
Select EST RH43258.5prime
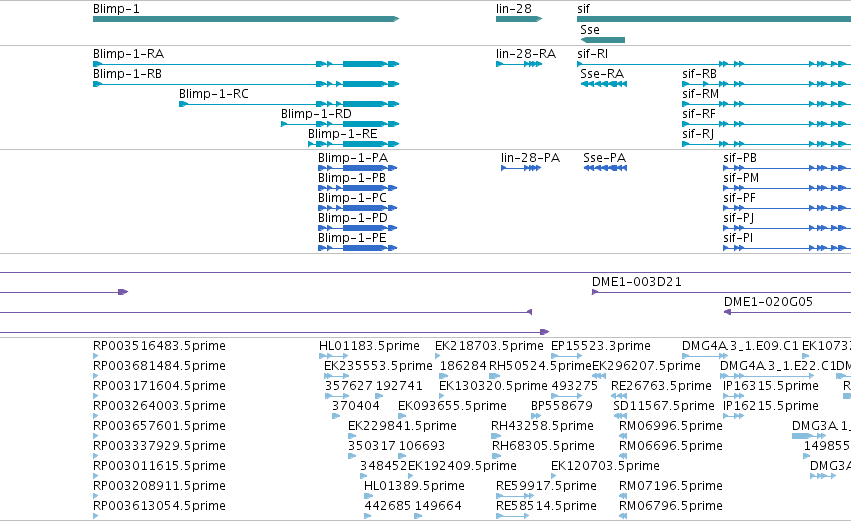click(542, 425)
